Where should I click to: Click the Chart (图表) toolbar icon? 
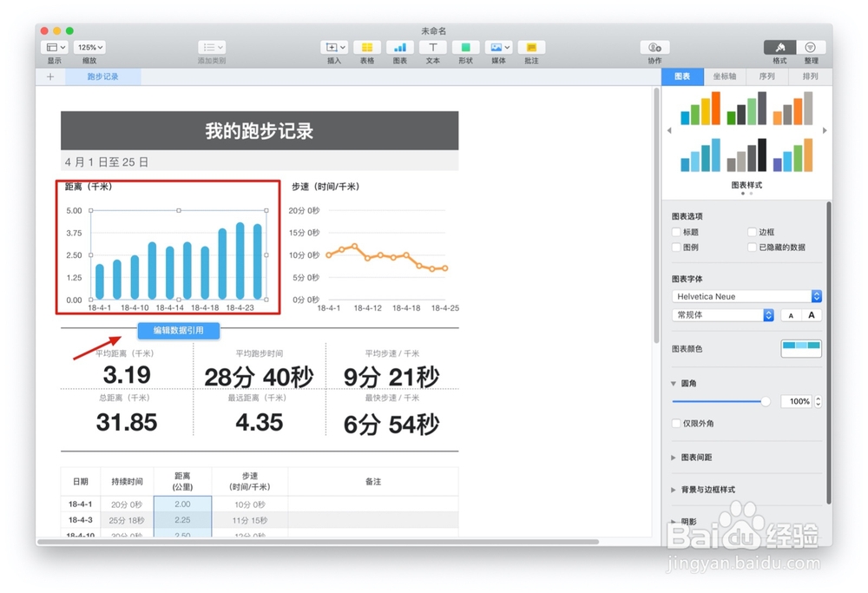pos(398,48)
